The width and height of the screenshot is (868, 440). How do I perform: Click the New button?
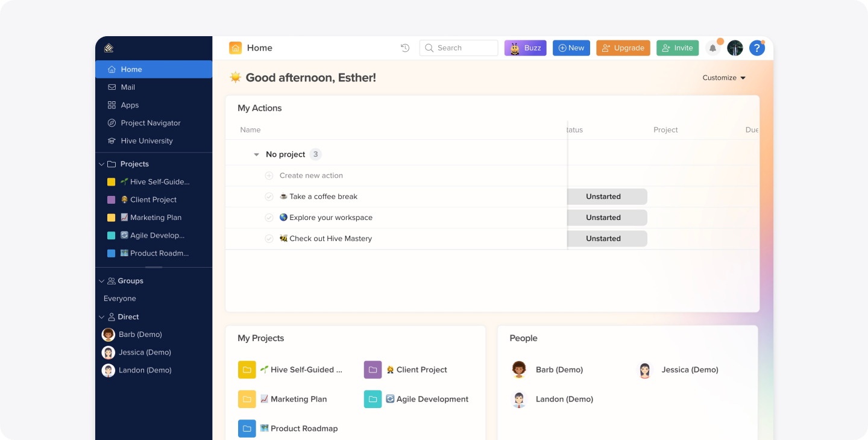tap(571, 48)
